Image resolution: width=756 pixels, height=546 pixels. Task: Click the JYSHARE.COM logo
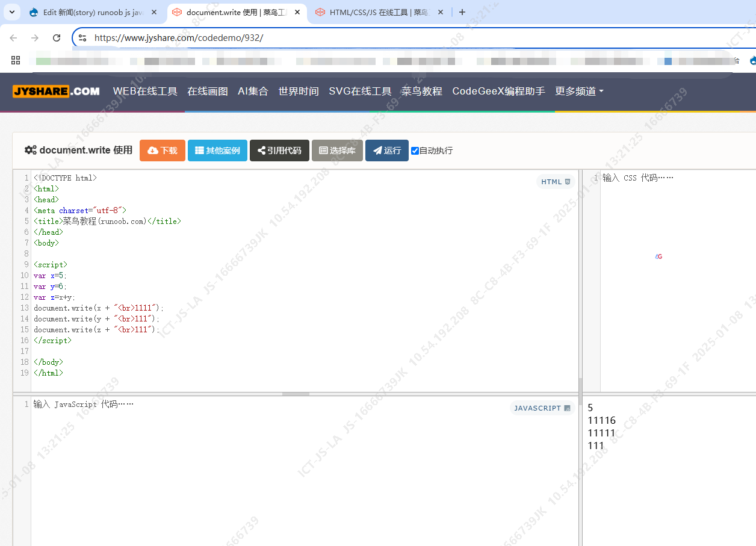point(56,92)
